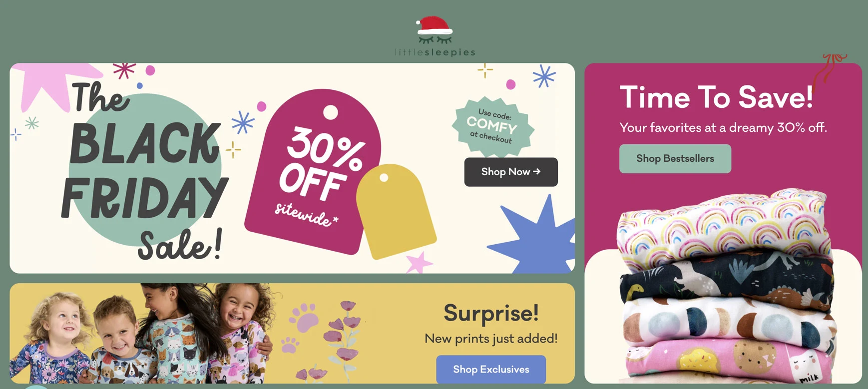868x389 pixels.
Task: Open the Shop Bestsellers button
Action: point(675,158)
